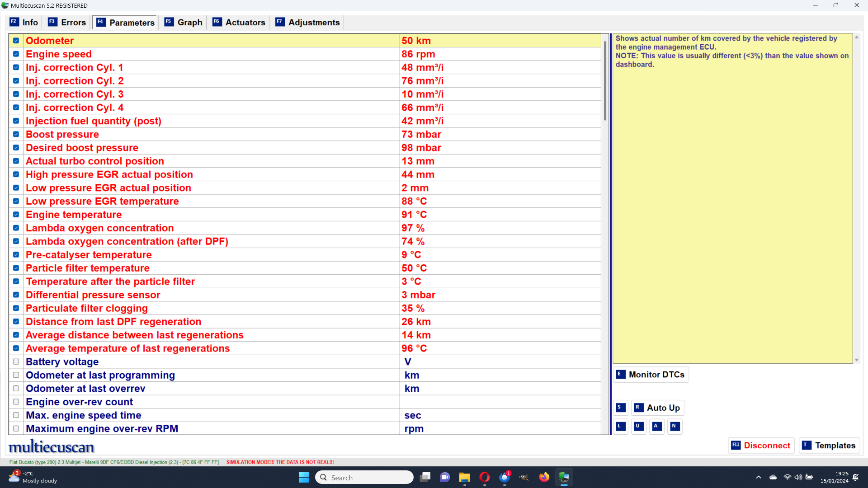Click Multiecuscan taskbar icon
Image resolution: width=868 pixels, height=488 pixels.
(564, 477)
